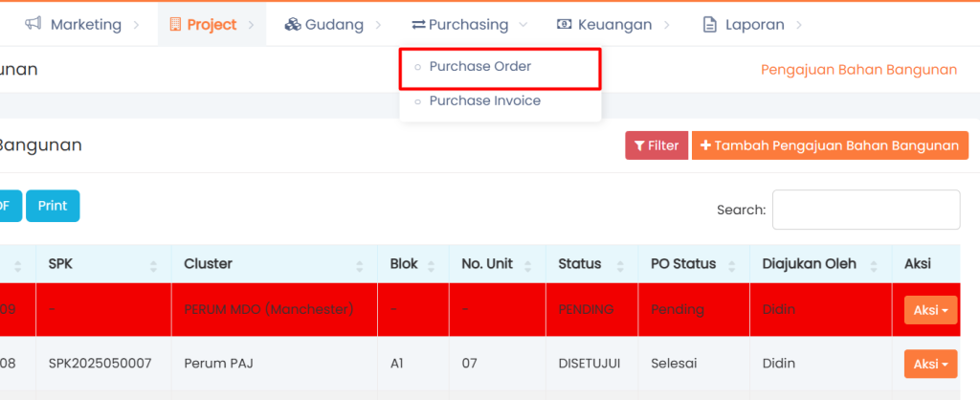Open Aksi dropdown for Perum PAJ row
This screenshot has height=400, width=980.
click(930, 364)
